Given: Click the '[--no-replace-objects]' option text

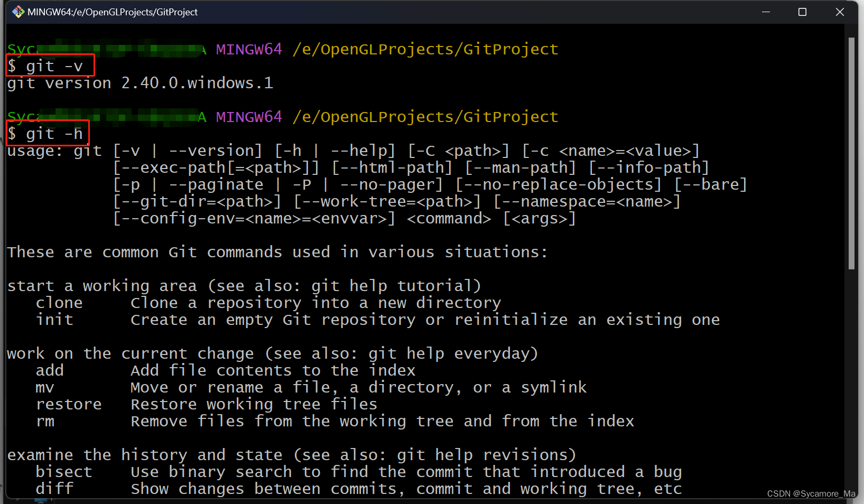Looking at the screenshot, I should 559,184.
